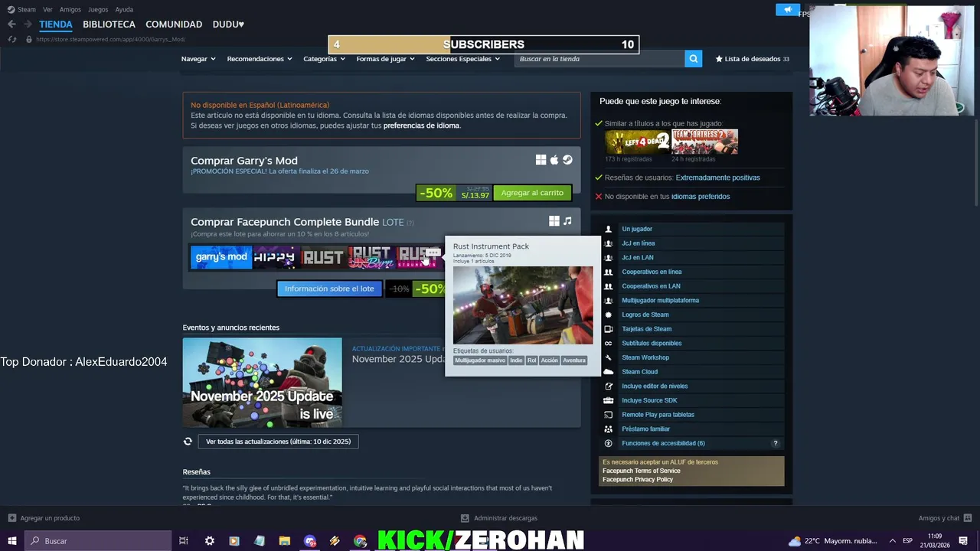Open Funciones de accesibilidad help question mark
Screen dimensions: 980x551
tap(775, 443)
